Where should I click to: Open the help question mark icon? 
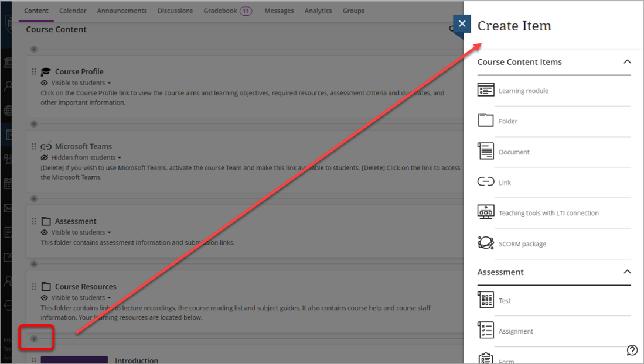click(632, 350)
